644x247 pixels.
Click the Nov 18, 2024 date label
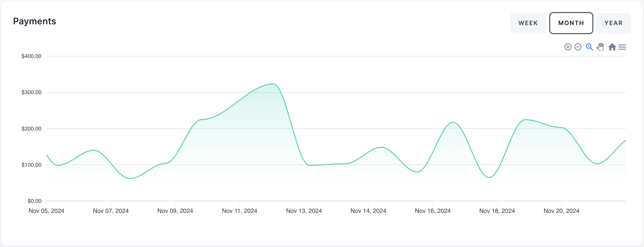(x=497, y=211)
